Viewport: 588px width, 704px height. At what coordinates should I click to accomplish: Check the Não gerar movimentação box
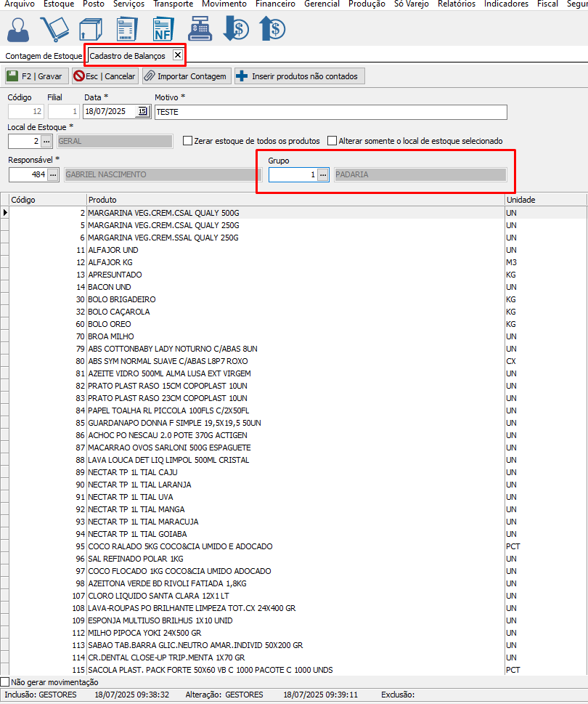click(x=5, y=682)
